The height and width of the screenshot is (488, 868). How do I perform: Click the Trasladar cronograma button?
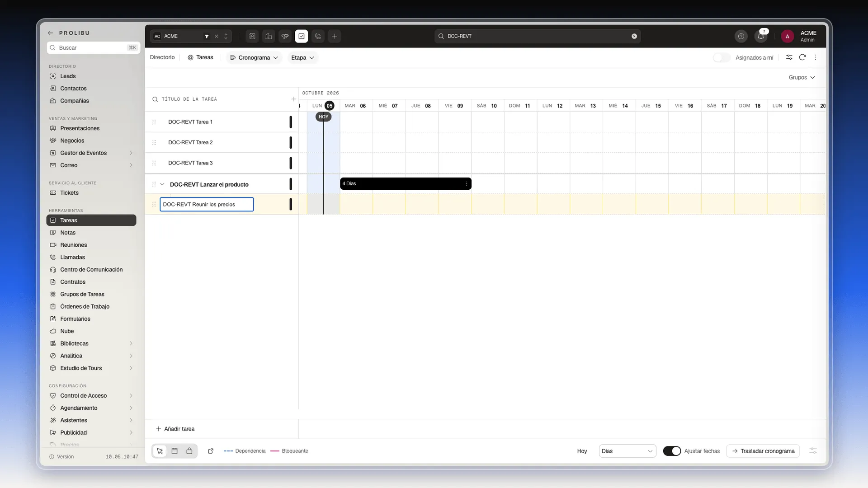[763, 451]
